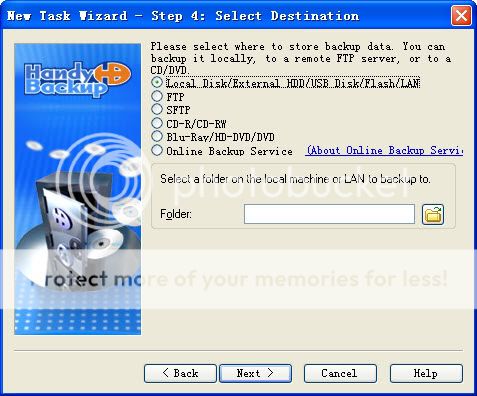Click the Step 4 Select Destination title bar

point(183,16)
